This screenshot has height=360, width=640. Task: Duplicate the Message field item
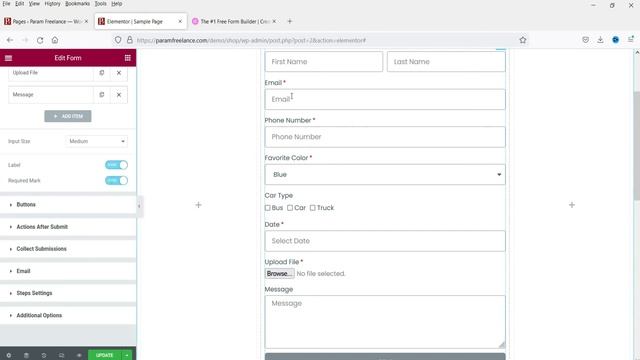102,95
